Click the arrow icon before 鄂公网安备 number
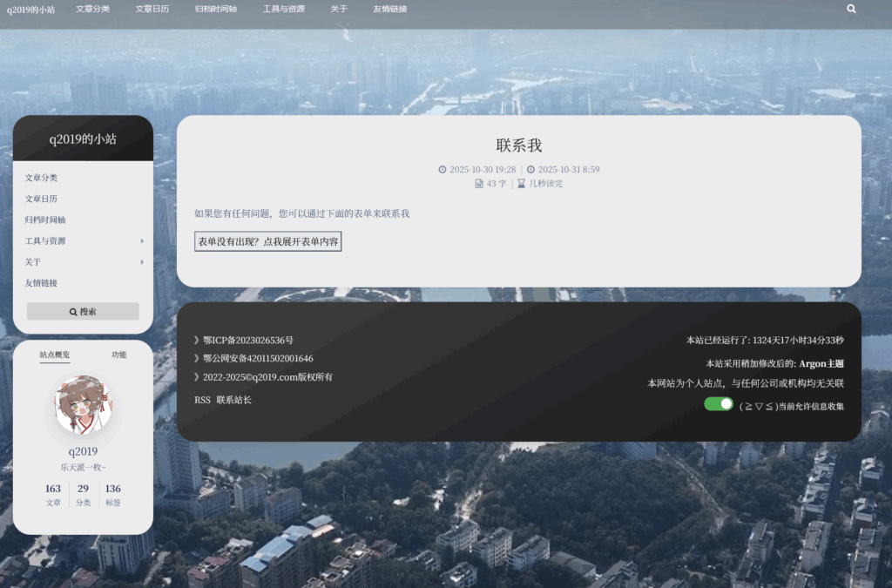The image size is (892, 588). pyautogui.click(x=195, y=358)
